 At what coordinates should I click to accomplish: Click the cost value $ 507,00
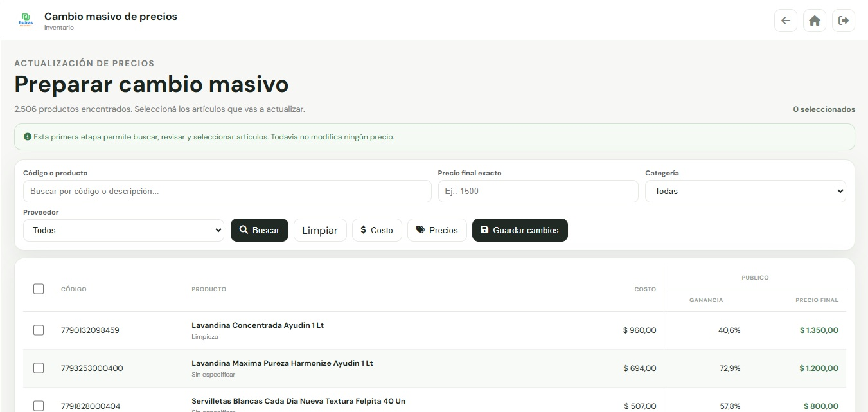coord(640,406)
